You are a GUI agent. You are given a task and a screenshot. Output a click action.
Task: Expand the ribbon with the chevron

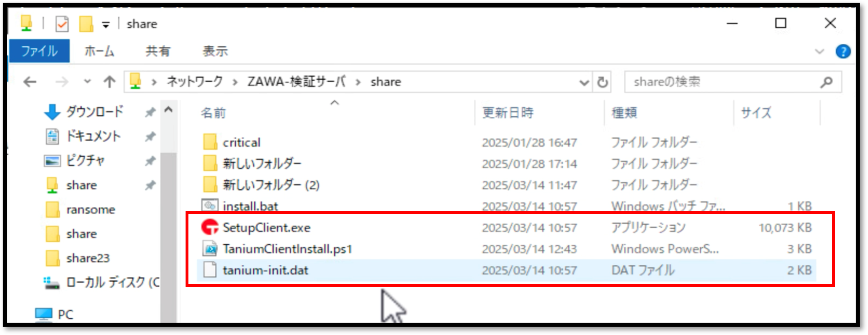(x=819, y=52)
